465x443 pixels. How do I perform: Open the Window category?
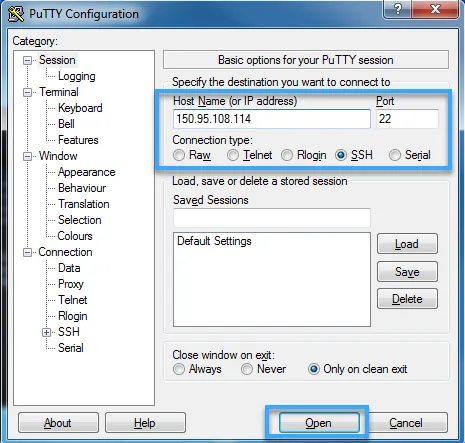click(x=58, y=156)
